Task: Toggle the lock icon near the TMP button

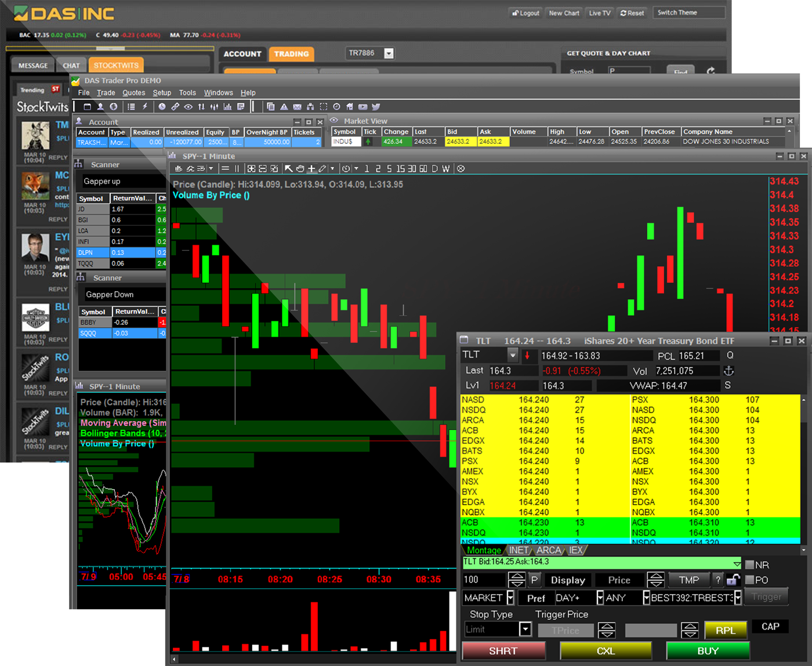Action: click(x=733, y=580)
